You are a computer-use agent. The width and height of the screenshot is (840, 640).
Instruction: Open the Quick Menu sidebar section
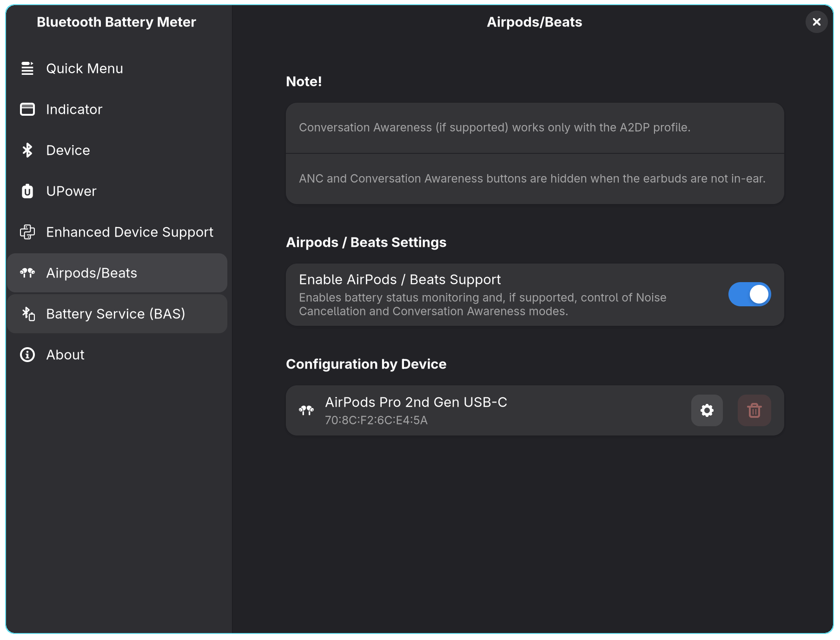pyautogui.click(x=117, y=68)
